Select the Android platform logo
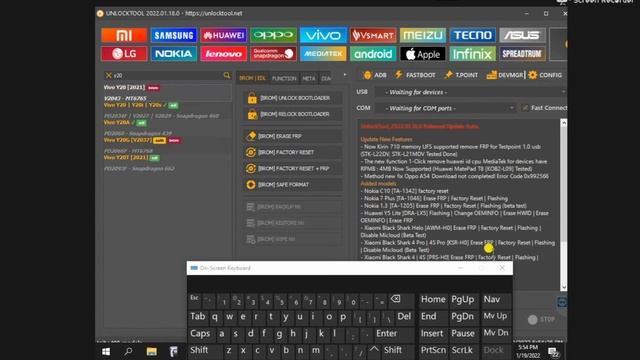 [x=373, y=53]
